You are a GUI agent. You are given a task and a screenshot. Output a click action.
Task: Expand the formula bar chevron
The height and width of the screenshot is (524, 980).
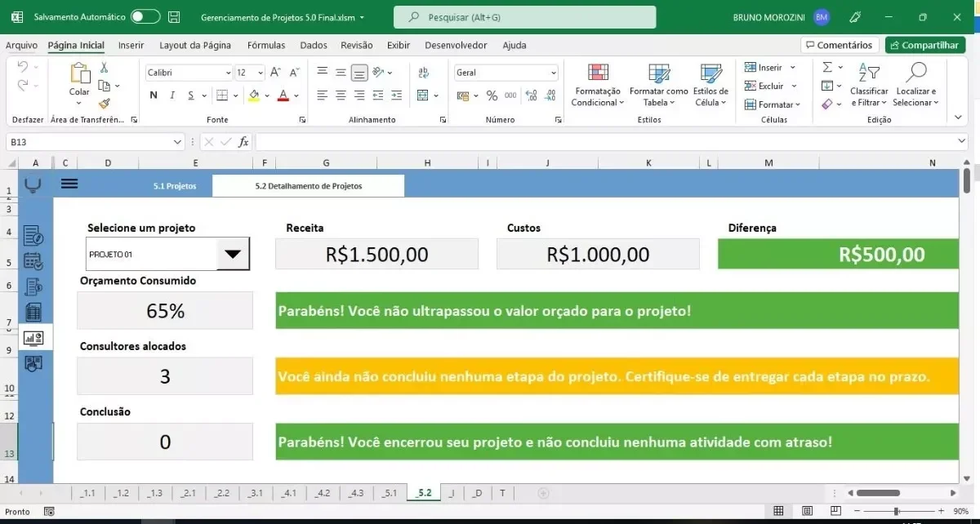pyautogui.click(x=961, y=142)
